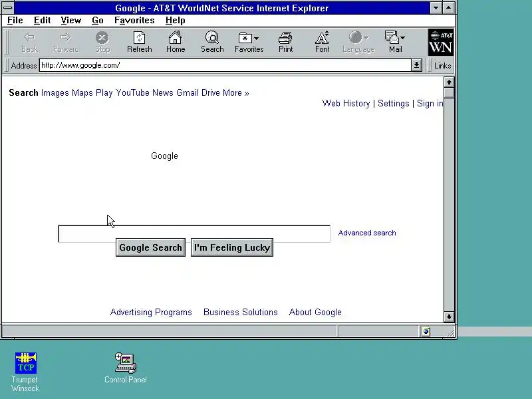The width and height of the screenshot is (532, 399).
Task: Expand the Language toolbar dropdown arrow
Action: pyautogui.click(x=366, y=38)
